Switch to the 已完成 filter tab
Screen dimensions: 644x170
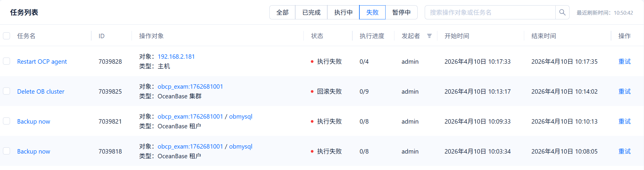[x=311, y=12]
